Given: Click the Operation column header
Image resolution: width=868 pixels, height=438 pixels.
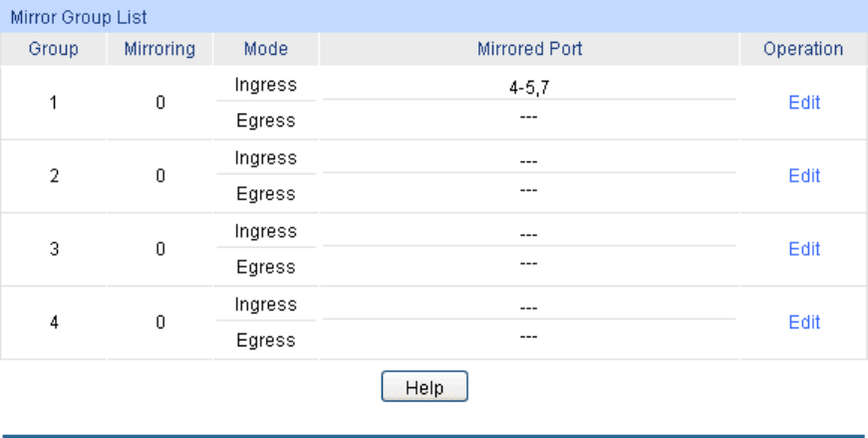Looking at the screenshot, I should click(803, 49).
